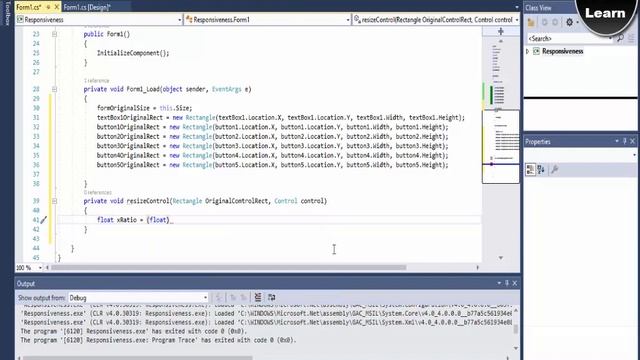The height and width of the screenshot is (360, 640).
Task: Close the Properties panel
Action: pyautogui.click(x=633, y=141)
